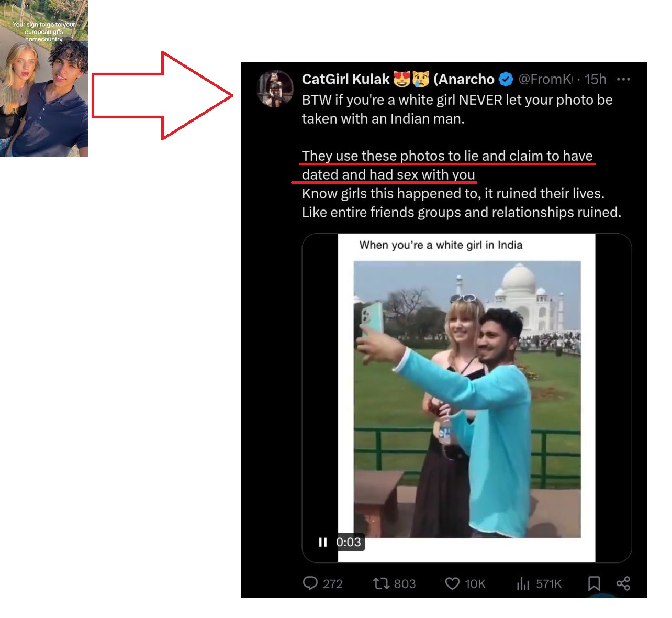Image resolution: width=672 pixels, height=618 pixels.
Task: Click the CatGirl Kulak profile avatar
Action: [275, 88]
